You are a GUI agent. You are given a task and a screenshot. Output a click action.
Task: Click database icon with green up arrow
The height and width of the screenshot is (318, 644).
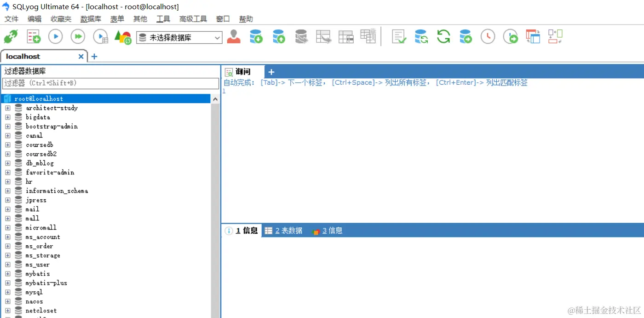[278, 37]
